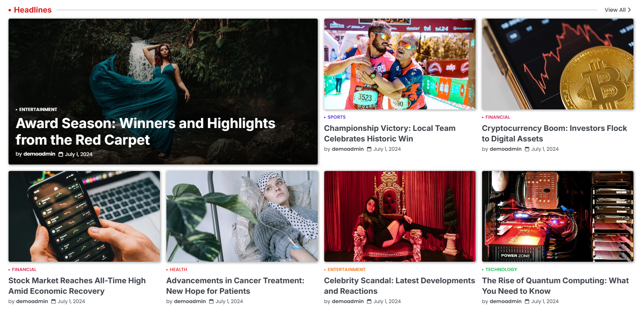The image size is (644, 312).
Task: Open the marathon runners sports thumbnail
Action: pos(400,64)
